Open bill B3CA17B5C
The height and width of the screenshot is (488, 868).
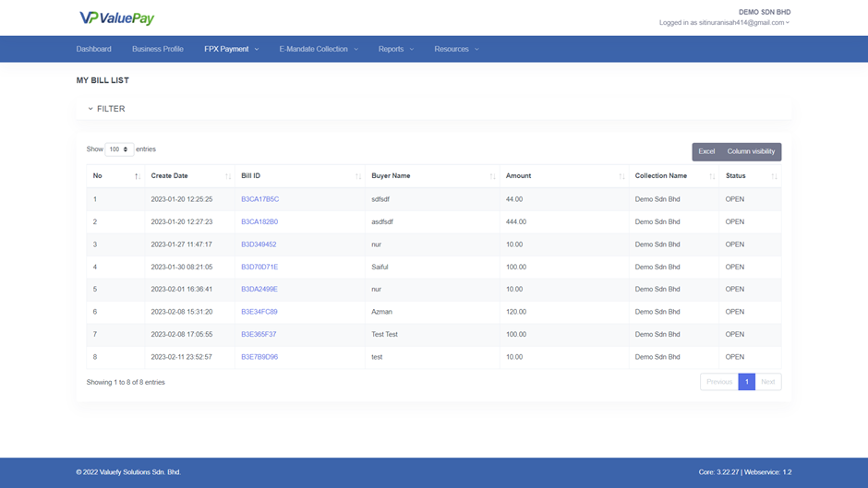259,199
